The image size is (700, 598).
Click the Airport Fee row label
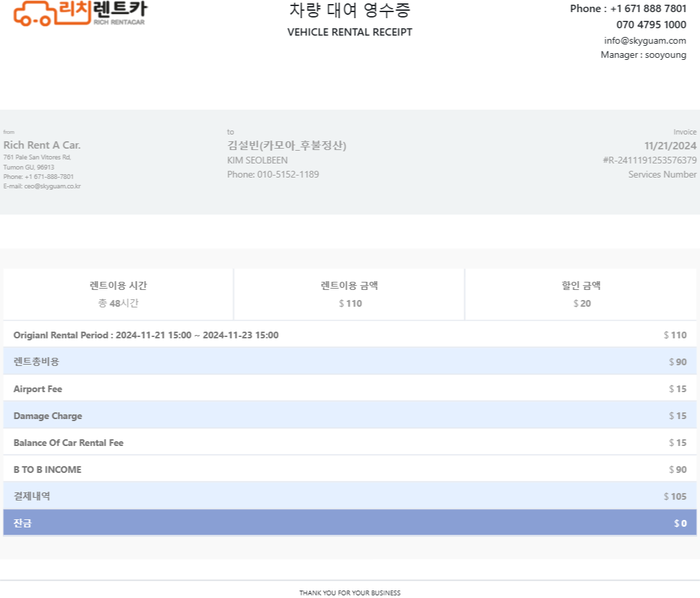pyautogui.click(x=38, y=389)
